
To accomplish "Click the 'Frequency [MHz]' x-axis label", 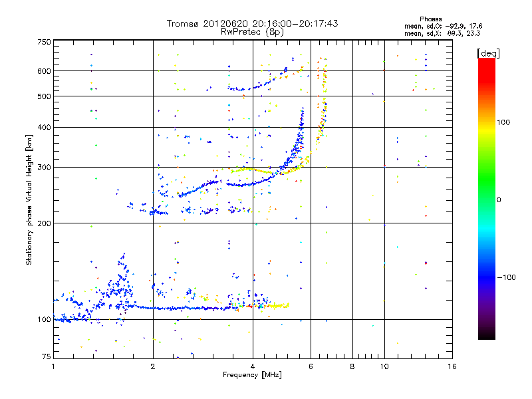I will [x=252, y=375].
